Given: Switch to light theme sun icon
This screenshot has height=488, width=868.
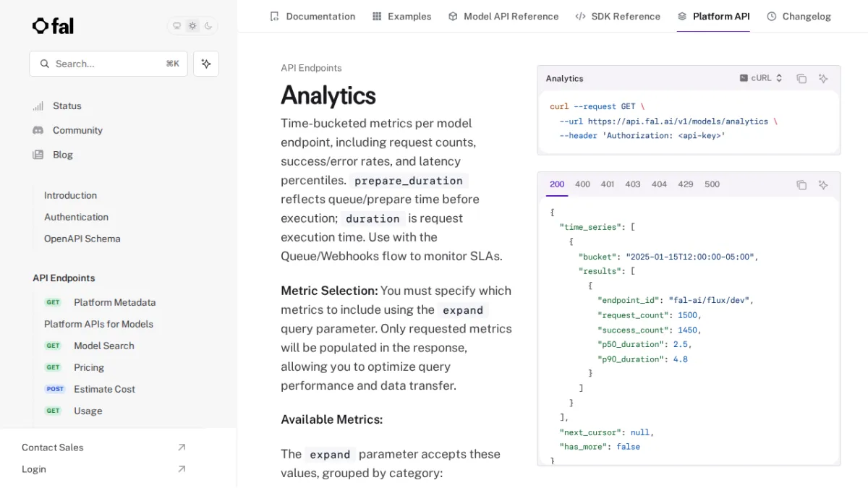Looking at the screenshot, I should pyautogui.click(x=192, y=26).
